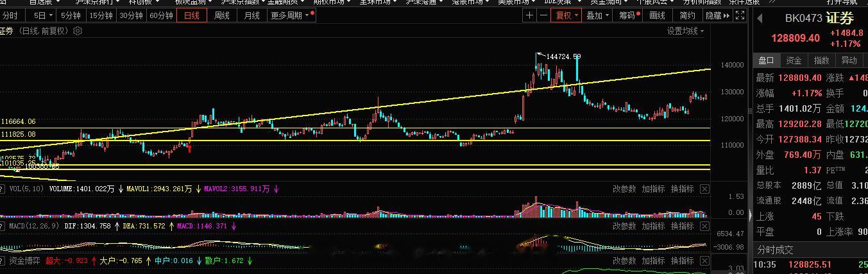This screenshot has height=274, width=868.
Task: Switch to 简约 simple mode
Action: coord(687,15)
